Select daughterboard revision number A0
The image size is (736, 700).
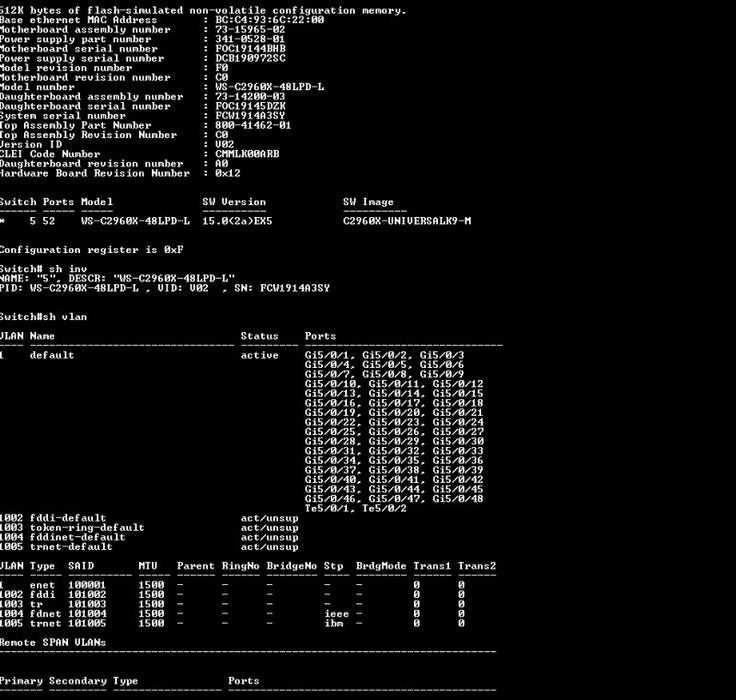(222, 163)
